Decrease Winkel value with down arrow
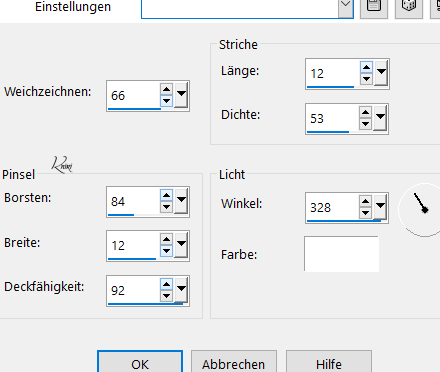The image size is (440, 372). 366,213
